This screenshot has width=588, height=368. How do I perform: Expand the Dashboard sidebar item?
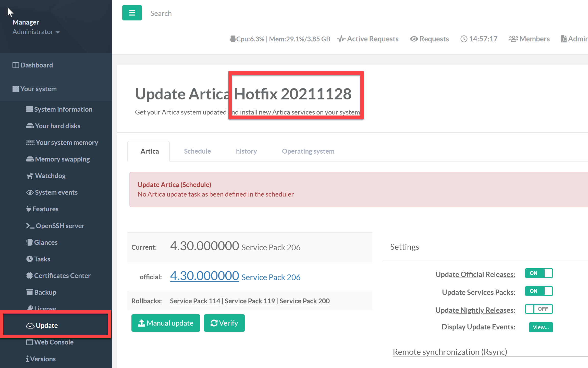[x=36, y=65]
